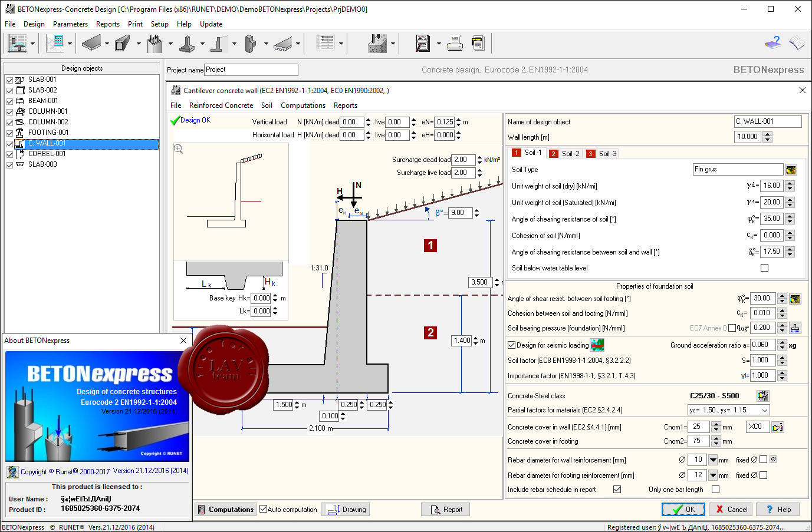
Task: Open the beam design toolbar icon
Action: 123,43
